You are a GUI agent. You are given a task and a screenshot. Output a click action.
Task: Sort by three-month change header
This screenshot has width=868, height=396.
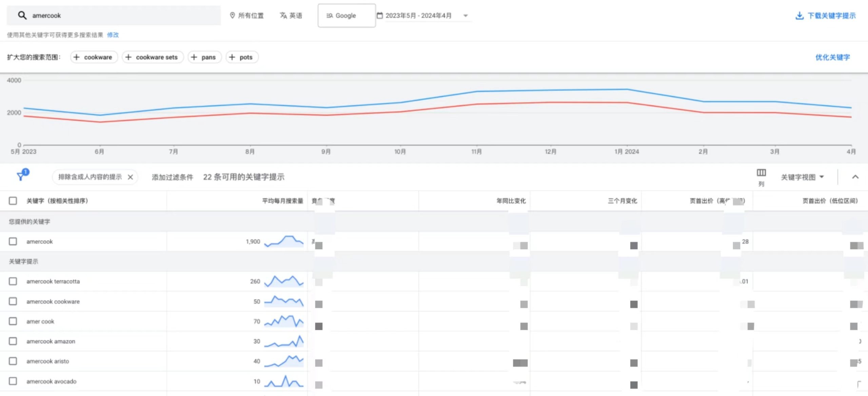(622, 201)
